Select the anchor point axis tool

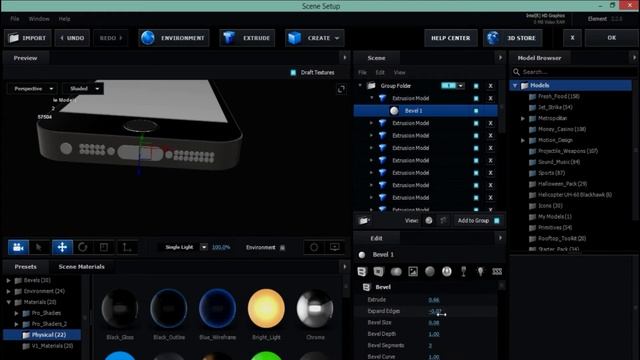pos(127,247)
